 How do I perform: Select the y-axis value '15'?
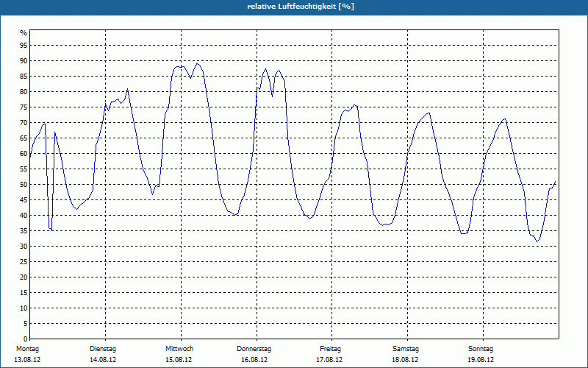[x=24, y=292]
